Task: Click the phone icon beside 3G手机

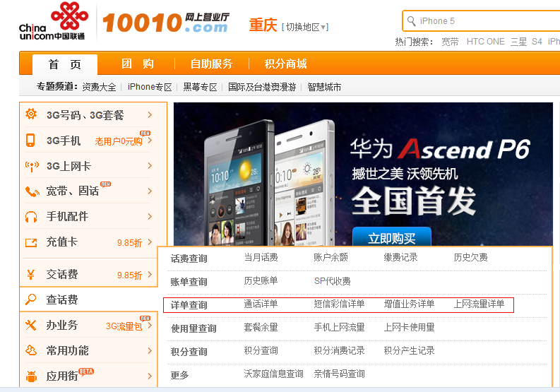Action: (x=31, y=140)
